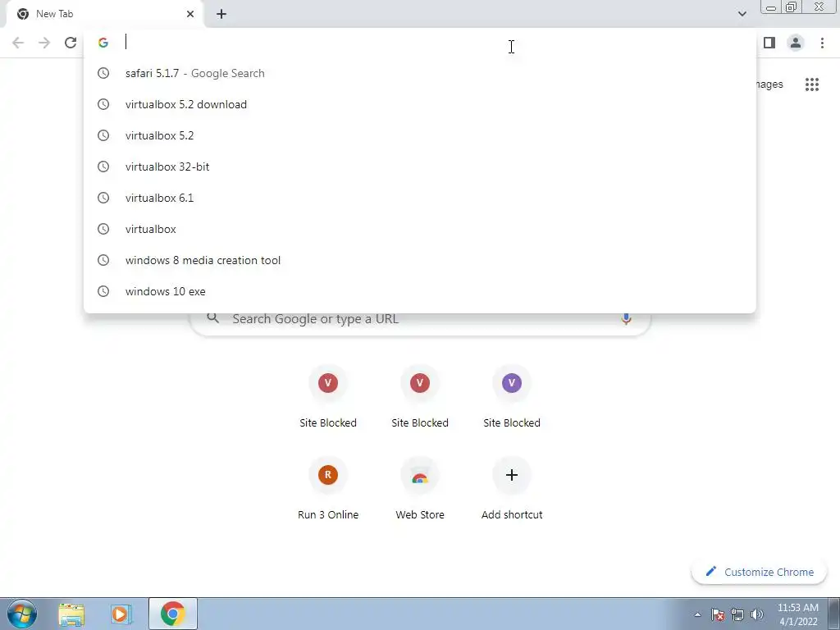The image size is (840, 630).
Task: Open the Action Center flag icon
Action: tap(717, 614)
